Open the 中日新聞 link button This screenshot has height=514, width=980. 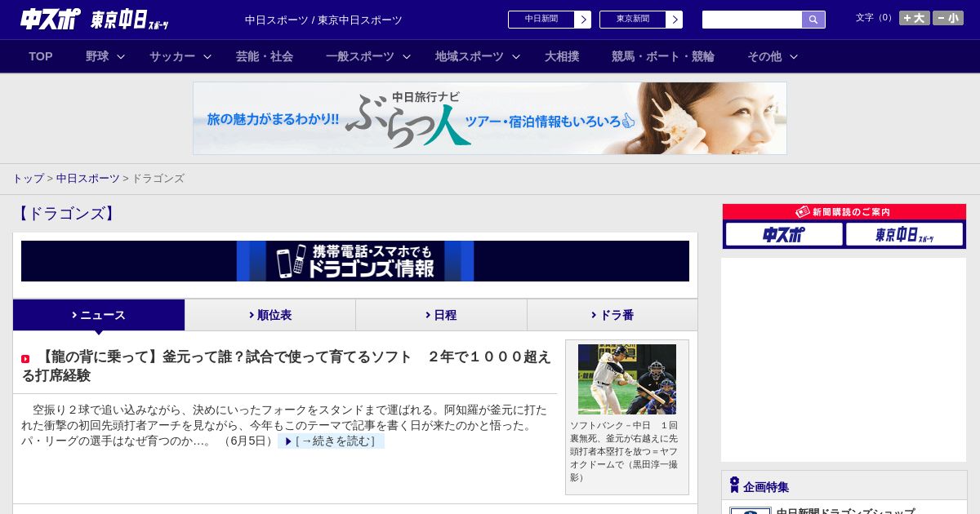[541, 20]
